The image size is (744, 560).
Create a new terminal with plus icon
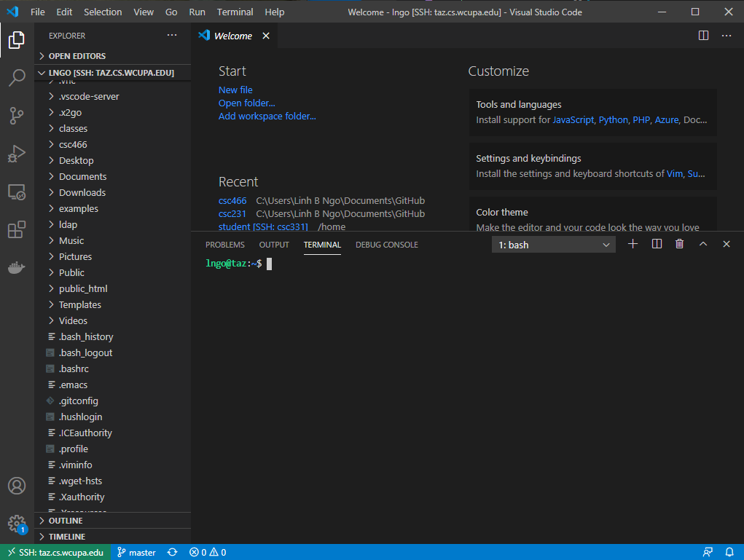633,244
